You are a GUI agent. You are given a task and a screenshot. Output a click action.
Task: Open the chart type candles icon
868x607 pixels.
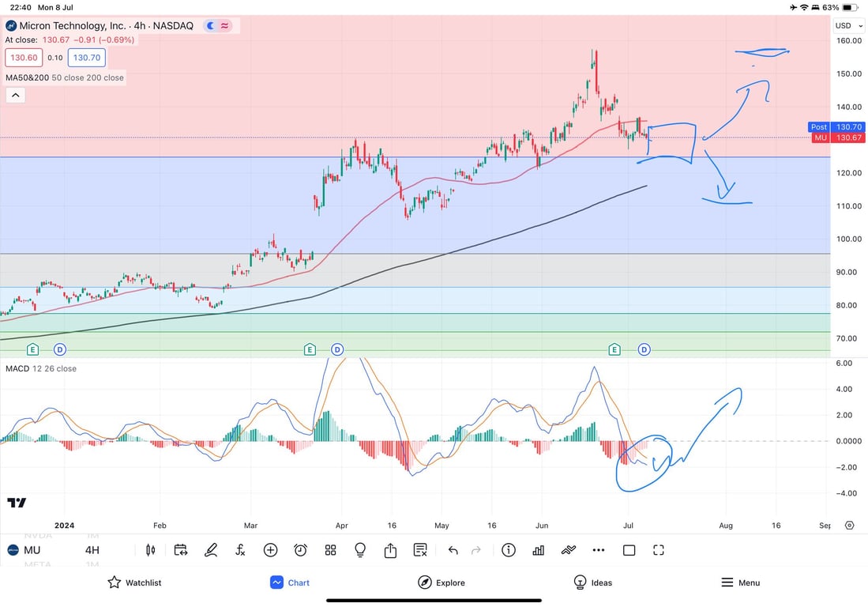click(x=151, y=550)
